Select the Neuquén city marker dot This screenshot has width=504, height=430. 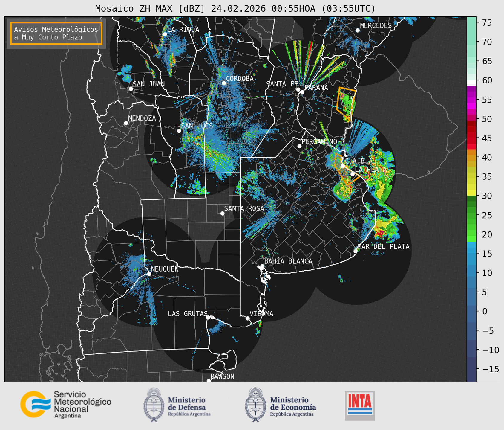(x=149, y=274)
